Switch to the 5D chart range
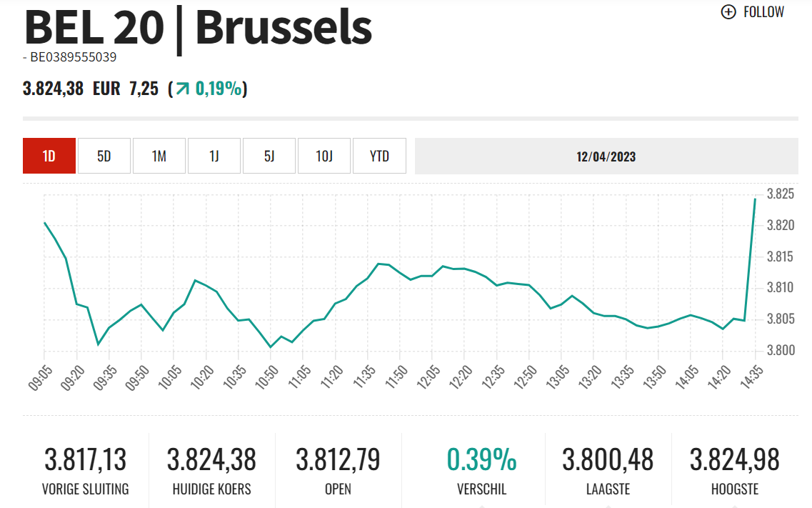The image size is (812, 508). click(x=104, y=156)
